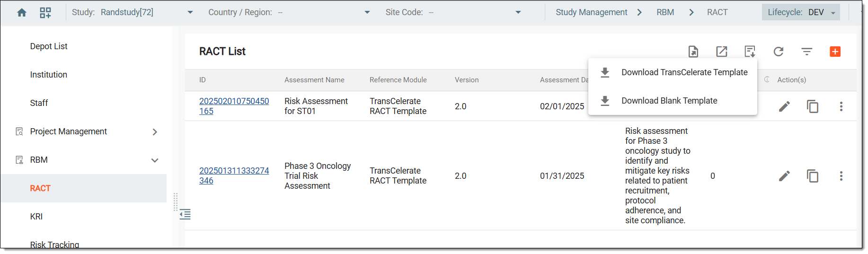Copy the Risk Assessment for ST01 row
The height and width of the screenshot is (254, 868).
tap(813, 106)
